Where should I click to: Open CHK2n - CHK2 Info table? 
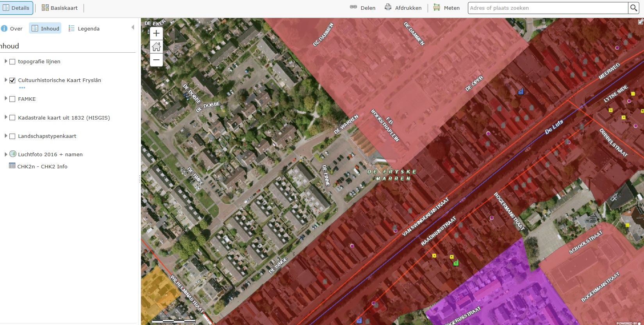(42, 166)
